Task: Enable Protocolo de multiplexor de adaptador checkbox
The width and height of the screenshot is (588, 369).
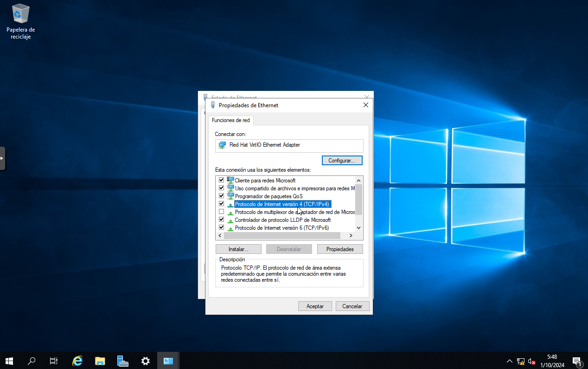Action: (222, 212)
